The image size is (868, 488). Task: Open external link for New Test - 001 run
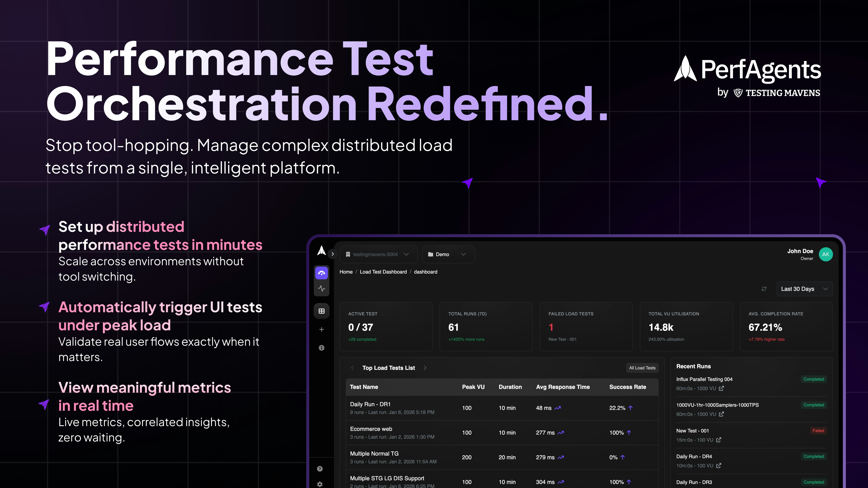point(719,440)
